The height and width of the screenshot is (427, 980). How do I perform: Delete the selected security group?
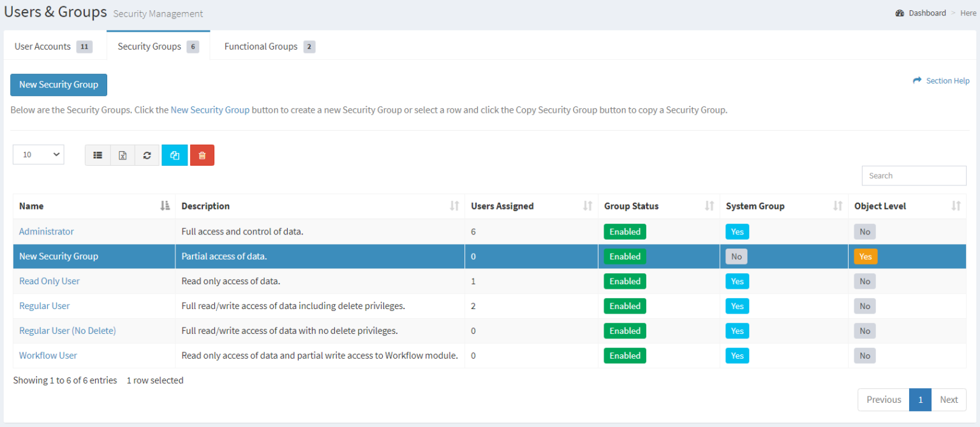click(202, 155)
